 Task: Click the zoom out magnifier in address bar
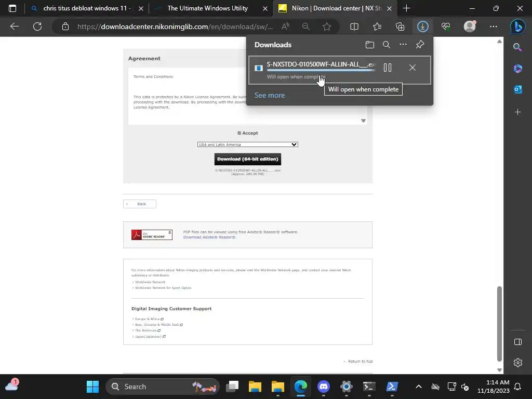pos(305,26)
